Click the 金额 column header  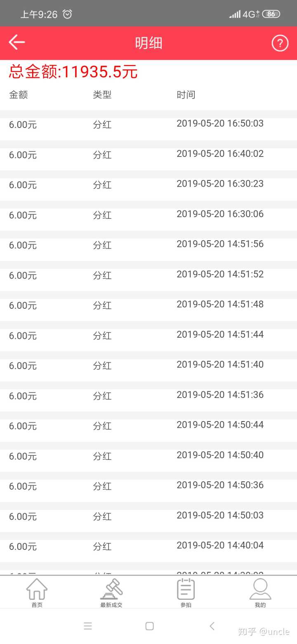click(19, 95)
